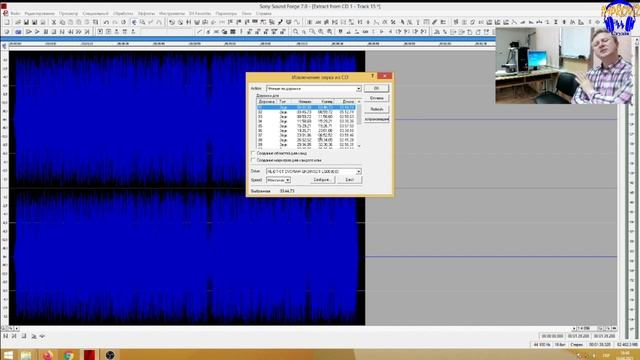Jump to start with Go to Start button
Viewport: 640px width, 360px height.
62,31
